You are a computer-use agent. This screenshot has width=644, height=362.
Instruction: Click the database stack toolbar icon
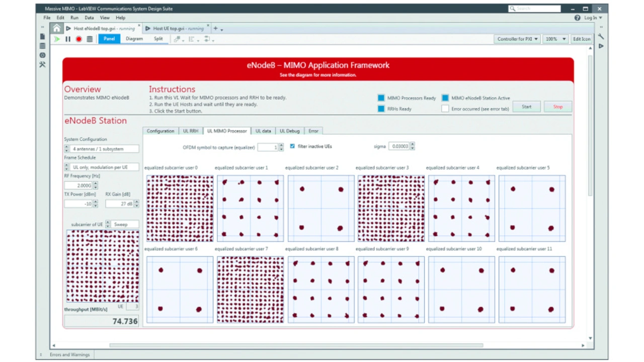[90, 39]
